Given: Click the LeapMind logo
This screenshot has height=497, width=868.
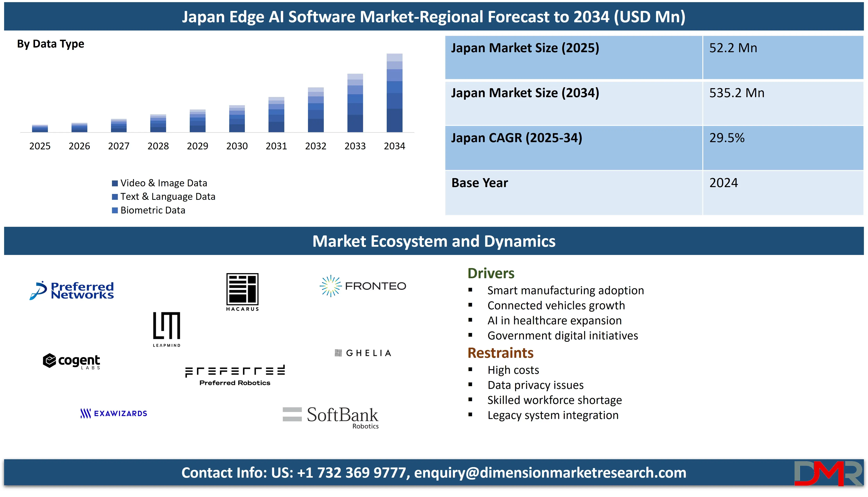Looking at the screenshot, I should [166, 329].
